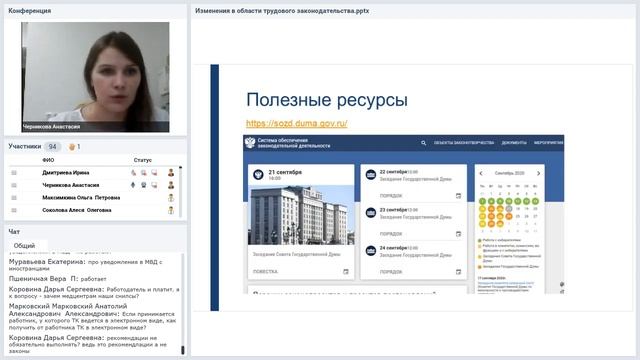Click Марковский Анатолий Александрович's chat message

coord(93,316)
